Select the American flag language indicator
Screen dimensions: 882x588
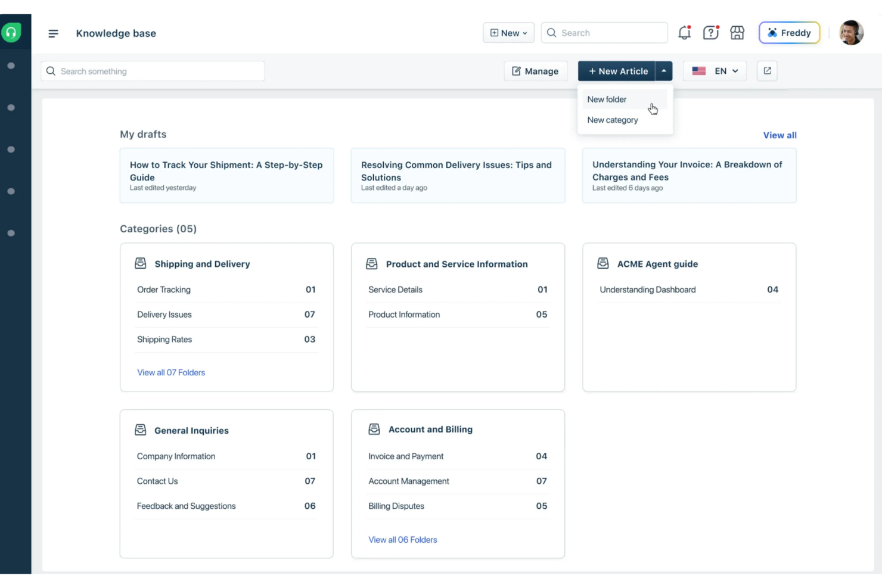(x=698, y=70)
